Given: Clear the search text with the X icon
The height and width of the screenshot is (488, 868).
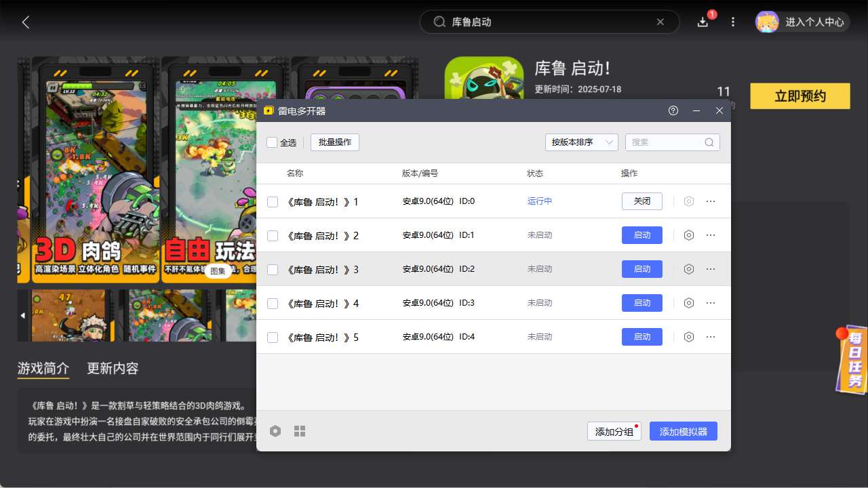Looking at the screenshot, I should click(x=660, y=22).
